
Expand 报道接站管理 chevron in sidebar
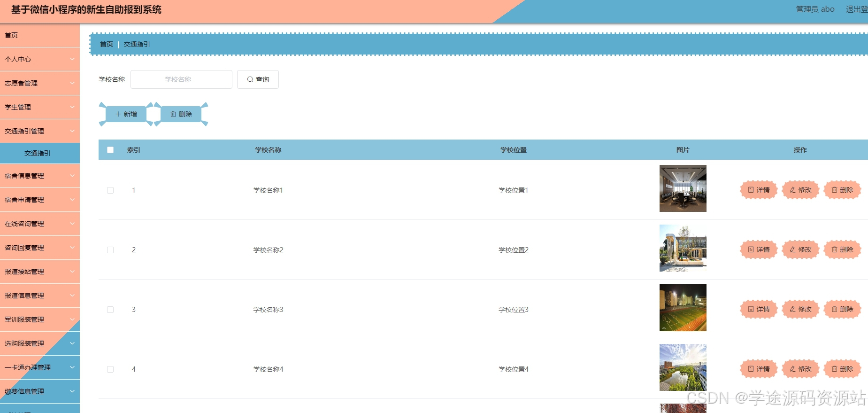click(x=72, y=272)
